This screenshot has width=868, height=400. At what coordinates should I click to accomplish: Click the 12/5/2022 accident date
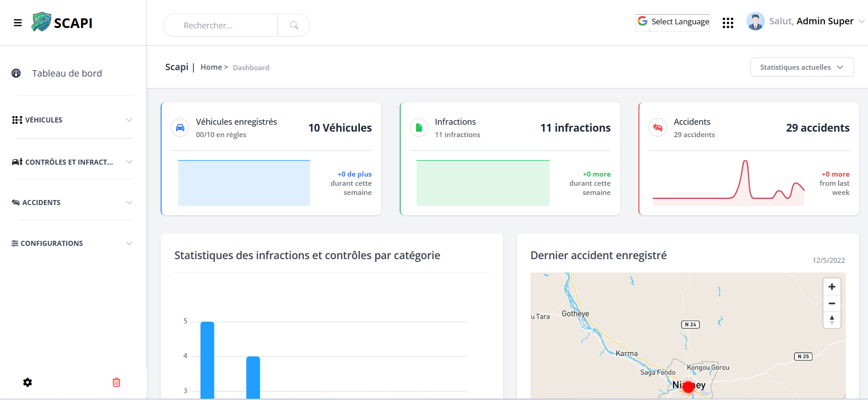click(829, 260)
